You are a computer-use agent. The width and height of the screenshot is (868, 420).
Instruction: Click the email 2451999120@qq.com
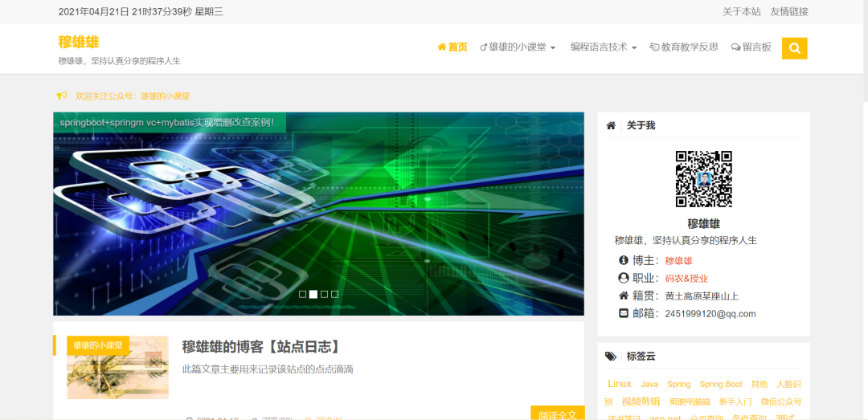710,314
